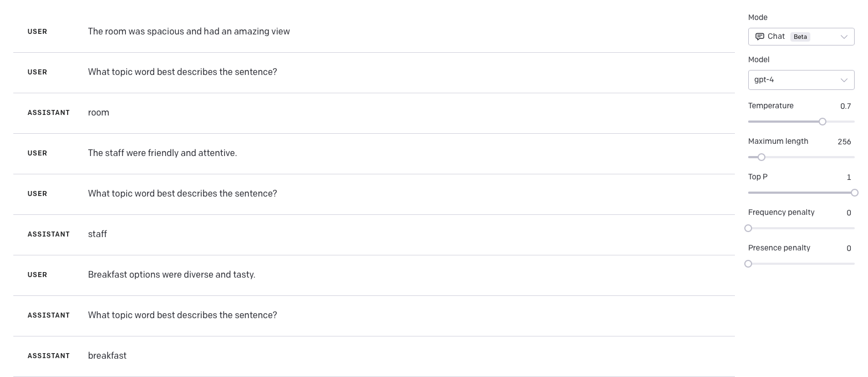Click the Top P slider handle
The image size is (868, 377).
(855, 193)
